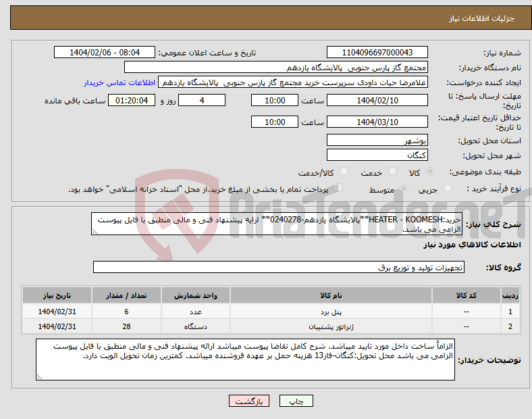Click the شماره نیاز field 1104096697000043
This screenshot has height=419, width=532.
377,52
